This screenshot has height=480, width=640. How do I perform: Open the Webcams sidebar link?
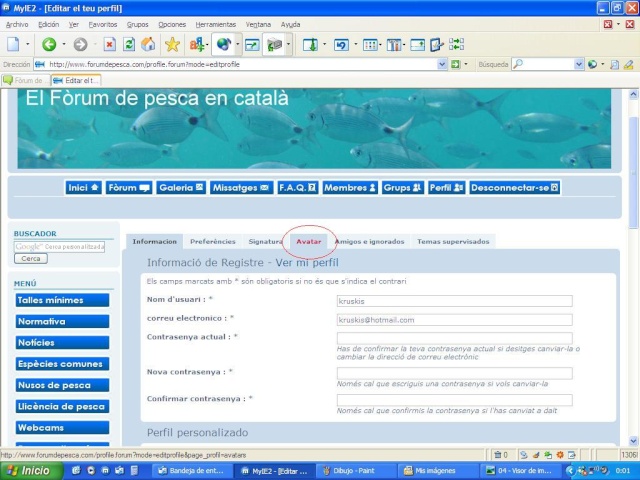(62, 427)
